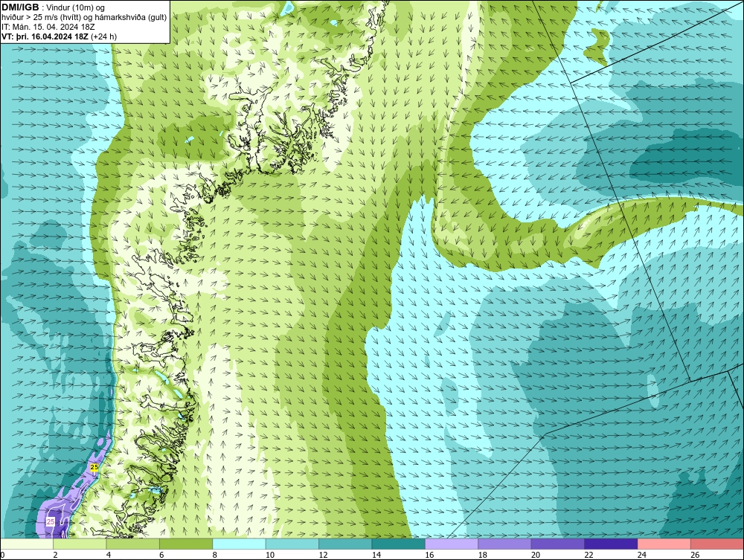Click the scale number "18"
The height and width of the screenshot is (560, 744).
(483, 556)
